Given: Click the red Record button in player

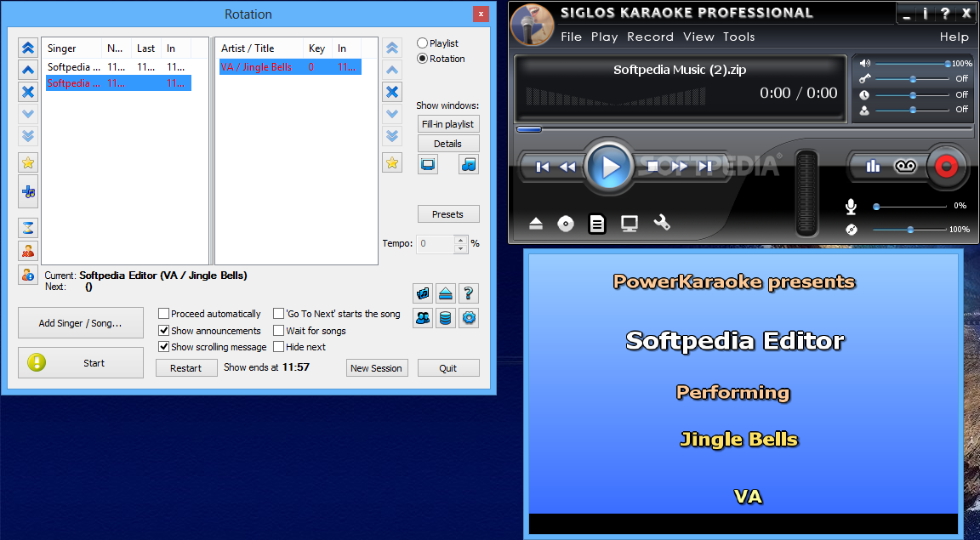Looking at the screenshot, I should [946, 166].
